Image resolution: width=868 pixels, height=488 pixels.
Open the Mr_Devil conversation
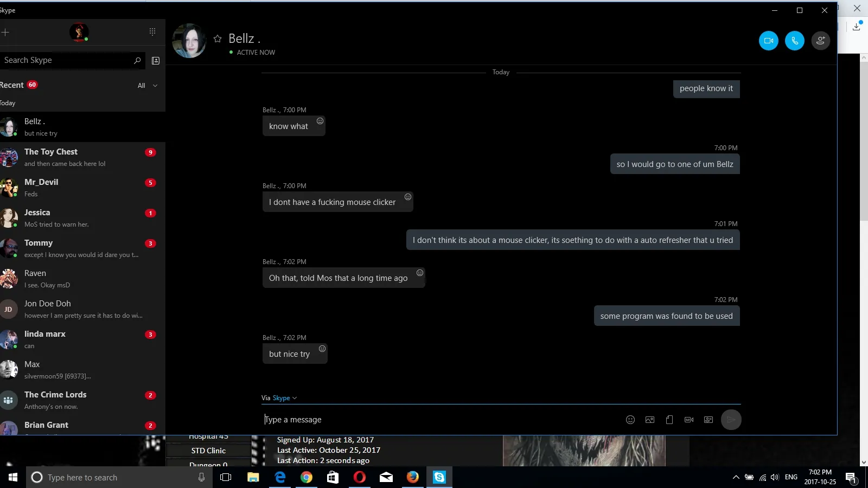click(82, 188)
